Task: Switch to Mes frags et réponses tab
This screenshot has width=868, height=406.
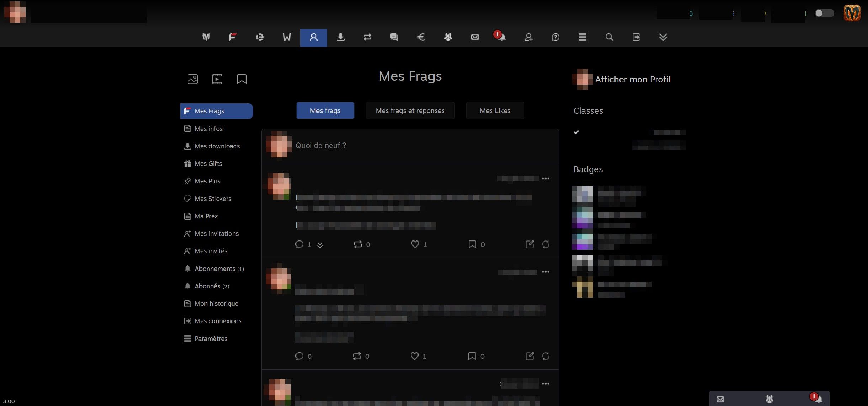Action: tap(410, 110)
